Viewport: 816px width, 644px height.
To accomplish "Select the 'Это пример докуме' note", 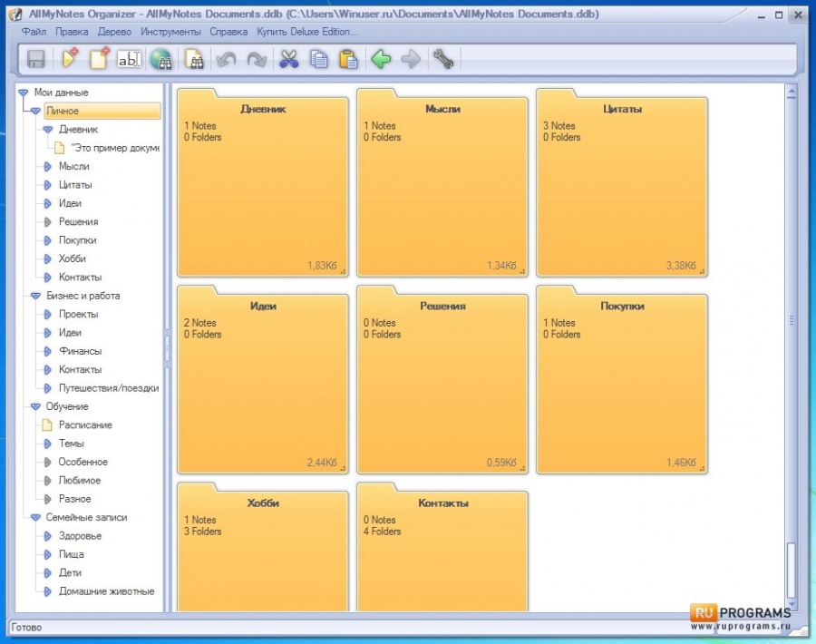I will click(x=114, y=148).
